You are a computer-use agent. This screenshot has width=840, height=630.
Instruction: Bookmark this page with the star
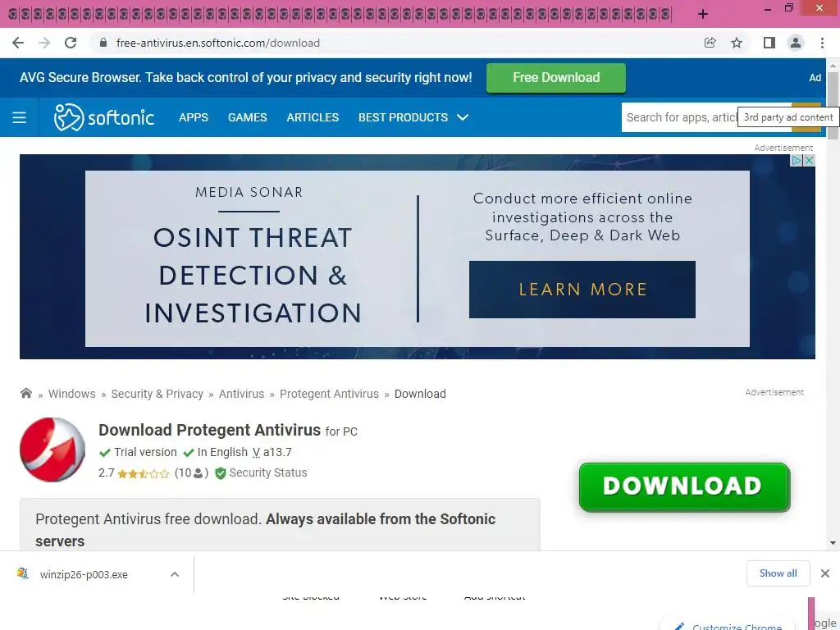737,43
